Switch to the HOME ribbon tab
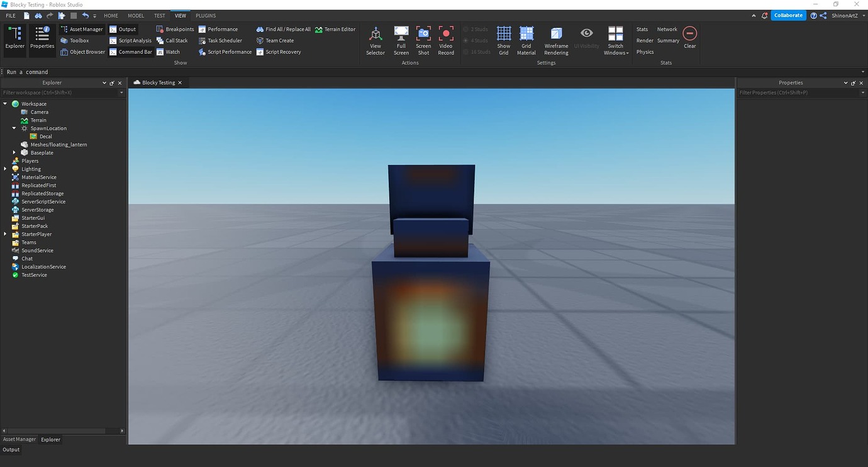Viewport: 868px width, 467px height. (111, 15)
